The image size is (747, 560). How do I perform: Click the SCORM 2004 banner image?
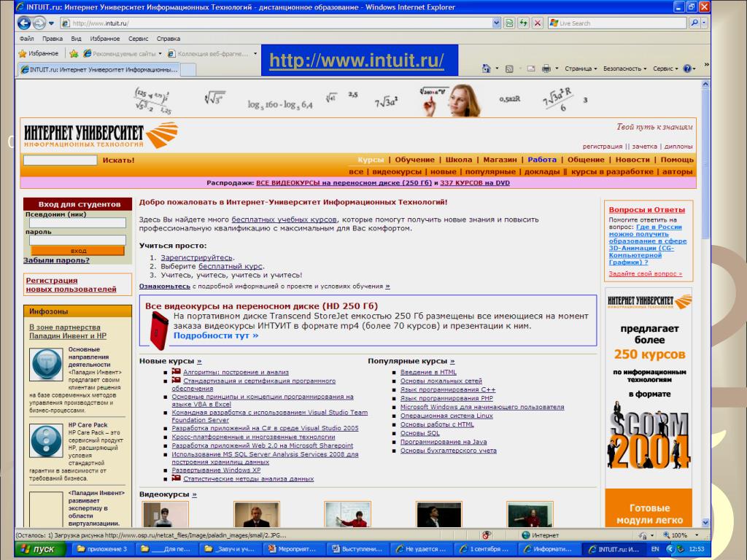pyautogui.click(x=649, y=436)
